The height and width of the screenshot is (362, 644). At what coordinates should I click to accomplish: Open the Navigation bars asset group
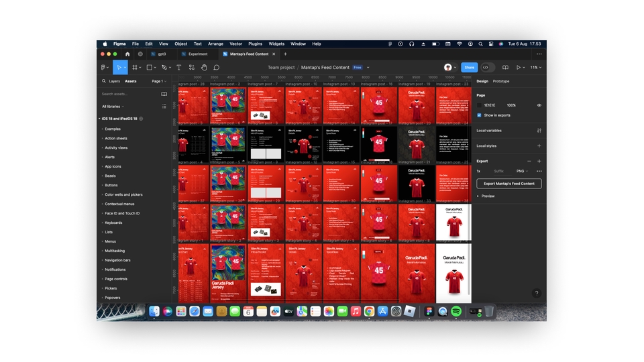tap(117, 260)
